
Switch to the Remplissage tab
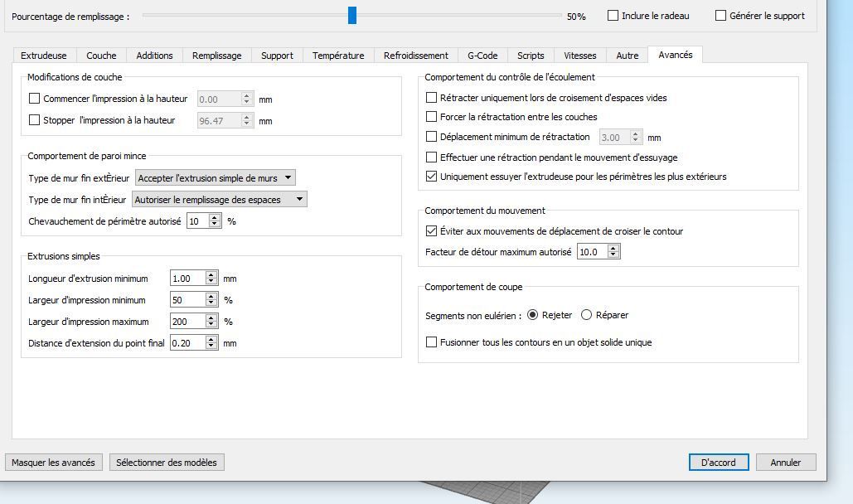216,56
